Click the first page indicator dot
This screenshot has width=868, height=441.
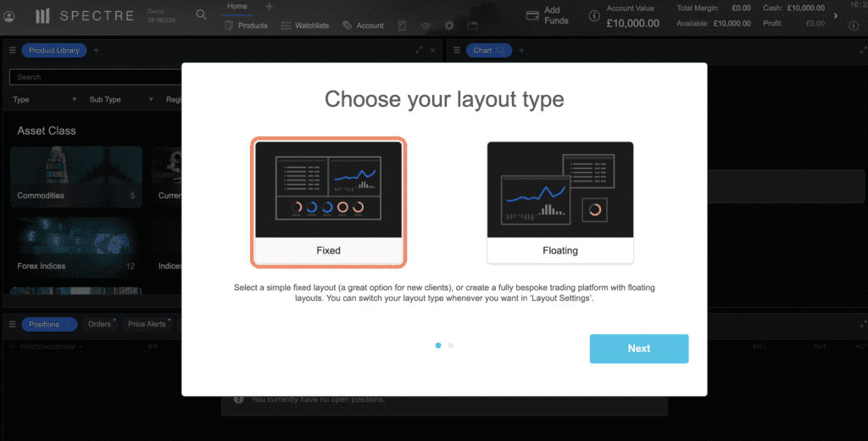[x=438, y=345]
